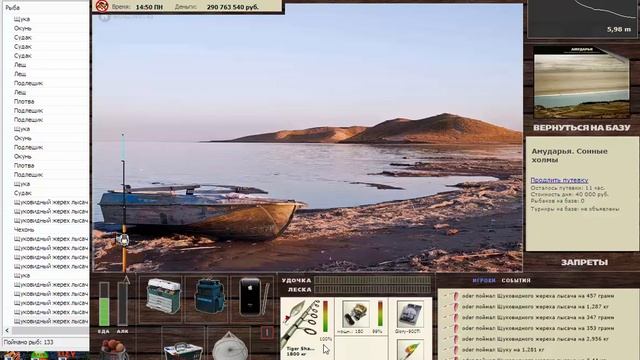The height and width of the screenshot is (360, 640).
Task: Click the time value 14:50 ПН
Action: pos(149,7)
